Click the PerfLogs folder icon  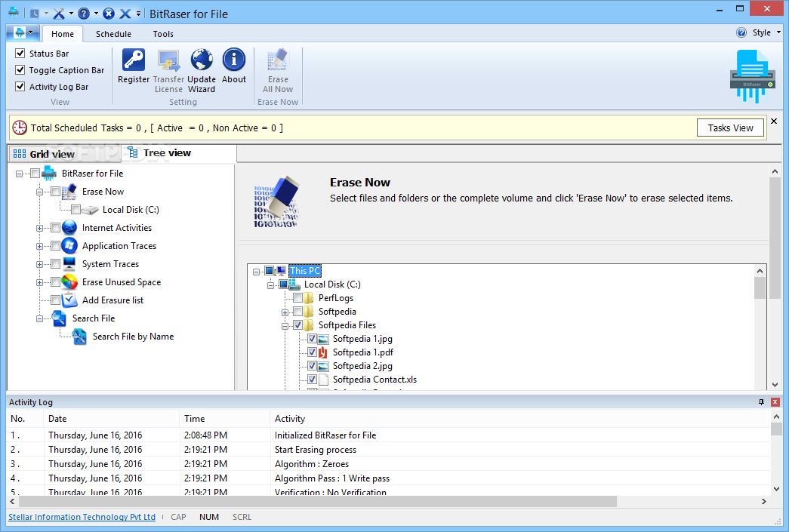click(x=309, y=298)
